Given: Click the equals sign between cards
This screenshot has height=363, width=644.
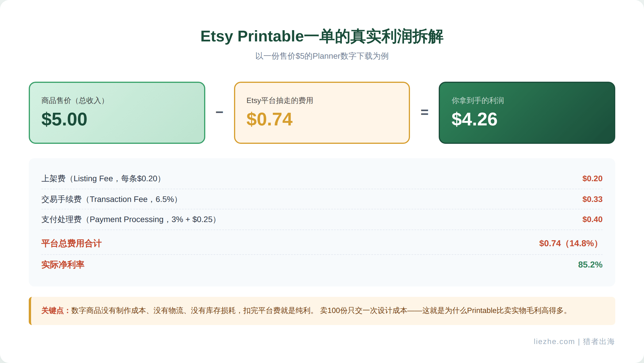Looking at the screenshot, I should (424, 112).
